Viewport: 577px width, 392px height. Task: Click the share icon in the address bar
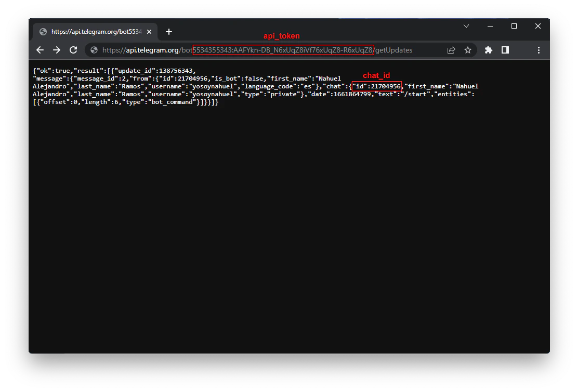click(x=451, y=50)
